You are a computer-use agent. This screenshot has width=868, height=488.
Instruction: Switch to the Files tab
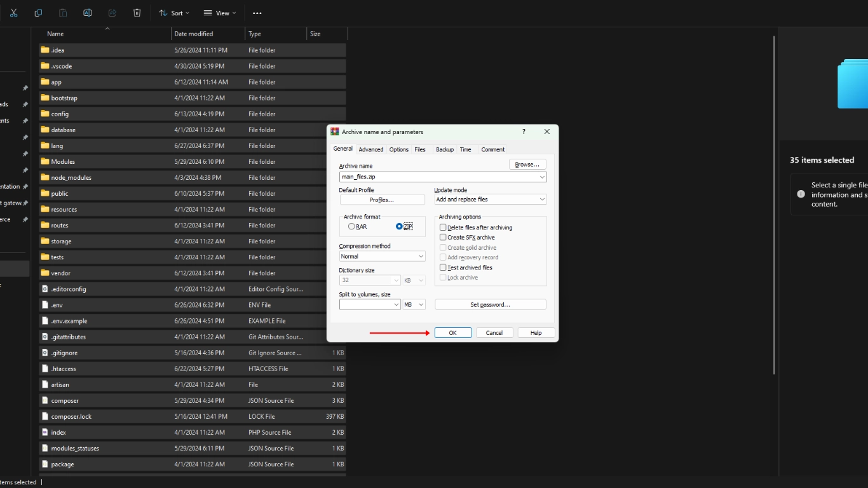[420, 149]
